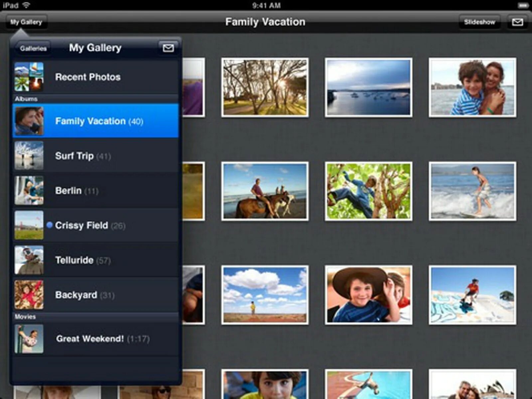
Task: Click the Recent Photos collage thumbnail
Action: pyautogui.click(x=29, y=77)
